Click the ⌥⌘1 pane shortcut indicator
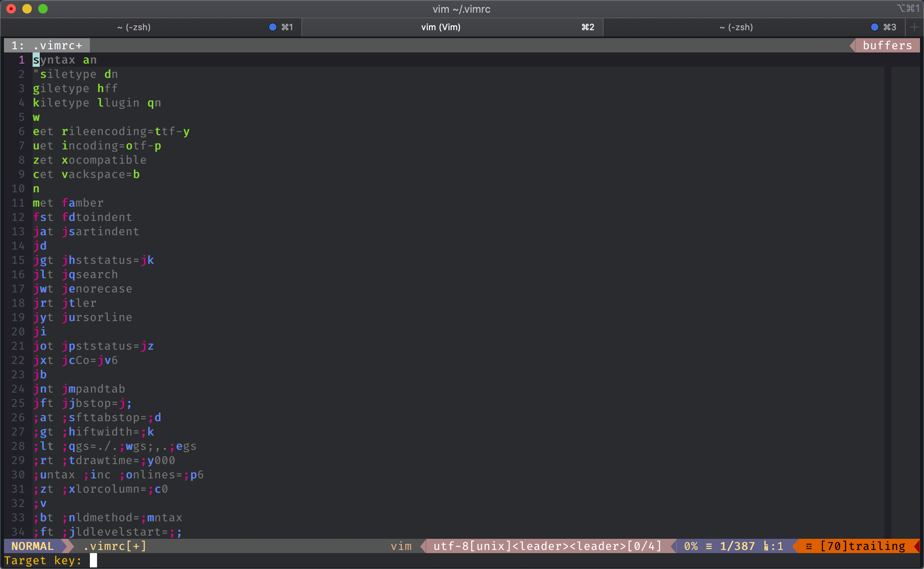Viewport: 924px width, 569px height. point(908,9)
